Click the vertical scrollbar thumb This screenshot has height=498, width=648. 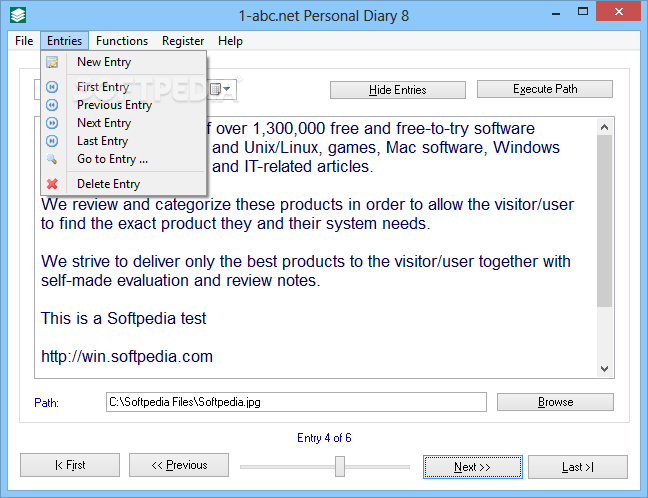[x=605, y=221]
